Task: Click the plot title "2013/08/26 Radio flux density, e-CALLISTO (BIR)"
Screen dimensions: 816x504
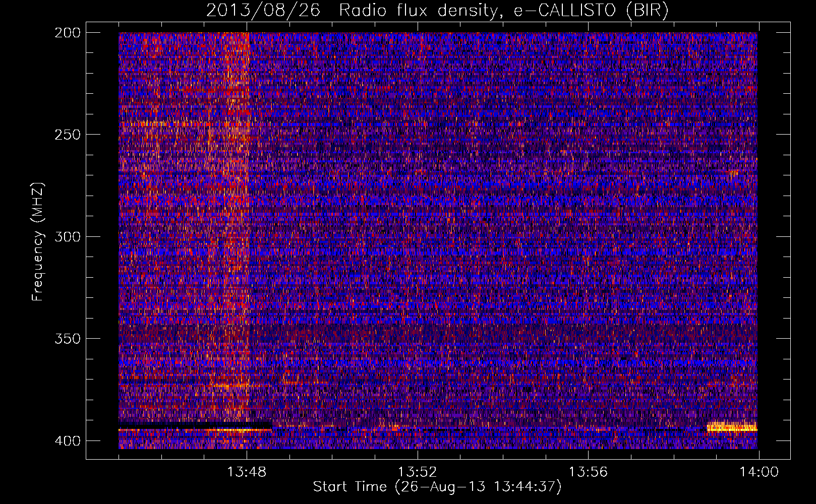Action: pos(437,10)
